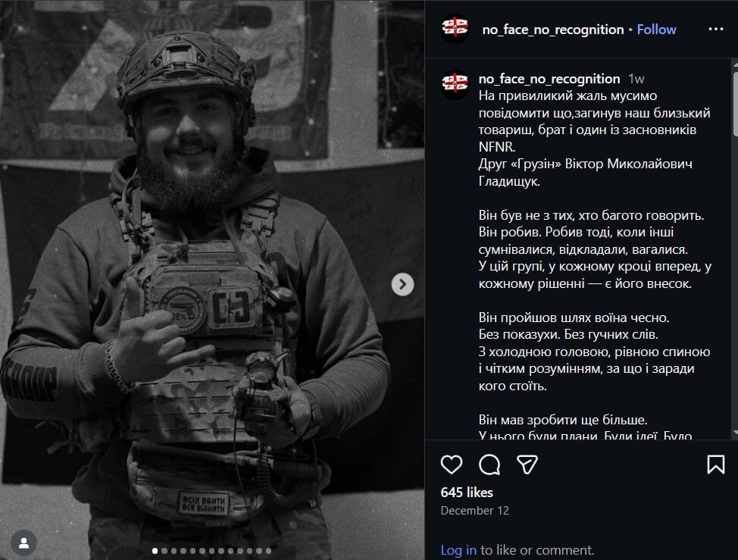Click the December 12 post date

(x=475, y=511)
